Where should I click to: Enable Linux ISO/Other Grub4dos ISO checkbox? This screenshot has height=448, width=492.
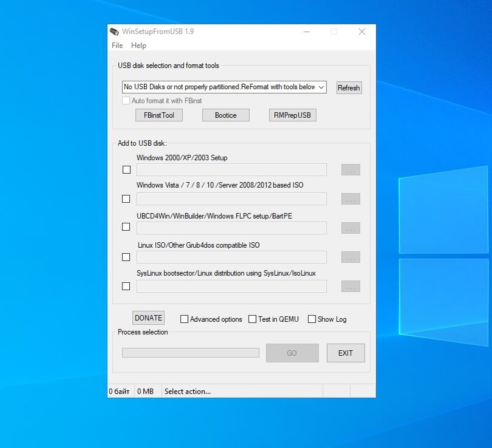coord(126,257)
